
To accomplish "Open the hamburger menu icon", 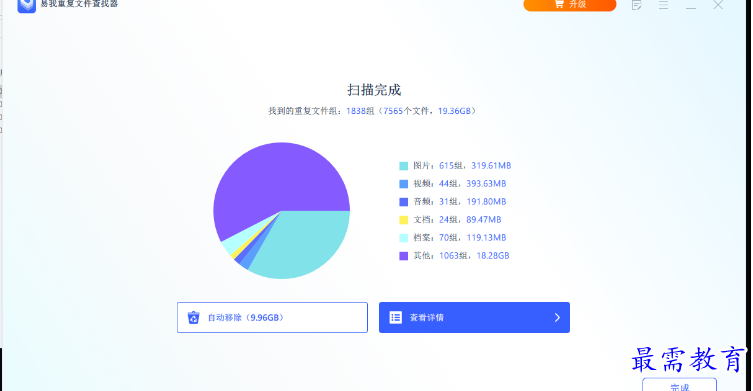I will (664, 5).
